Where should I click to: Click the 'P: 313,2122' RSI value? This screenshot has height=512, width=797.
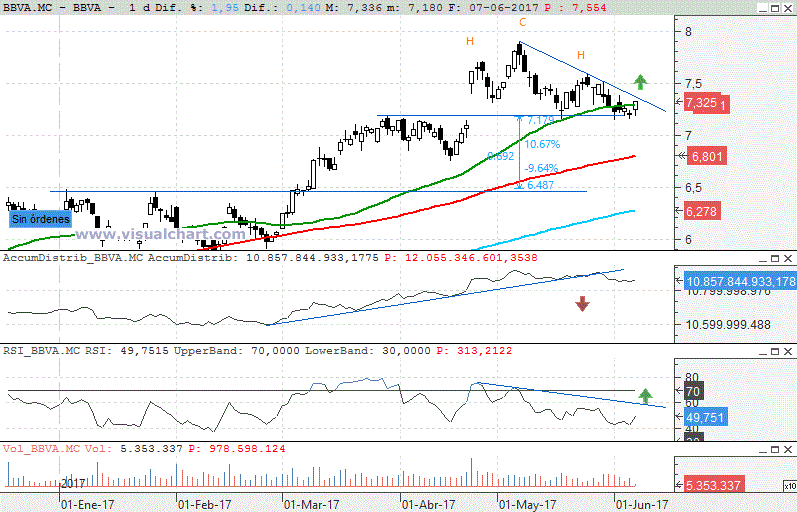point(474,351)
